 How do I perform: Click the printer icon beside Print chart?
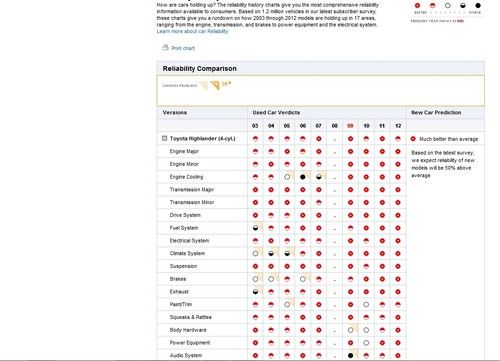pyautogui.click(x=165, y=47)
